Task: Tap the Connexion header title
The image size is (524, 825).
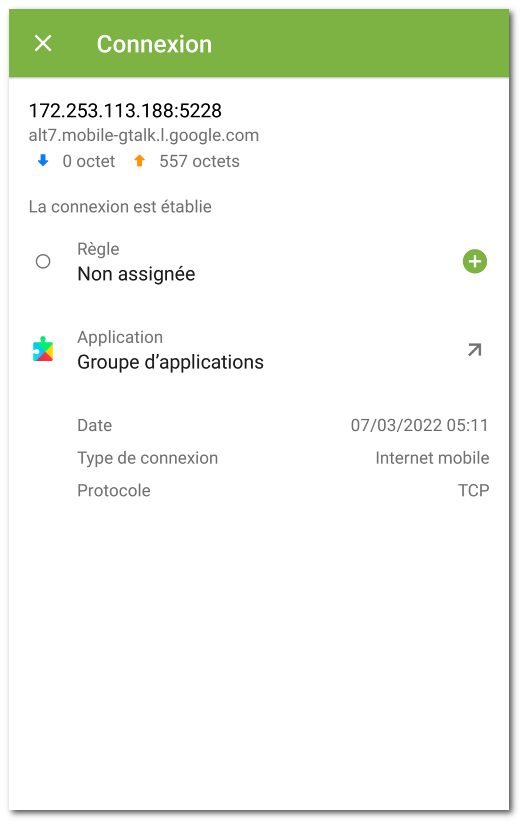Action: [154, 44]
